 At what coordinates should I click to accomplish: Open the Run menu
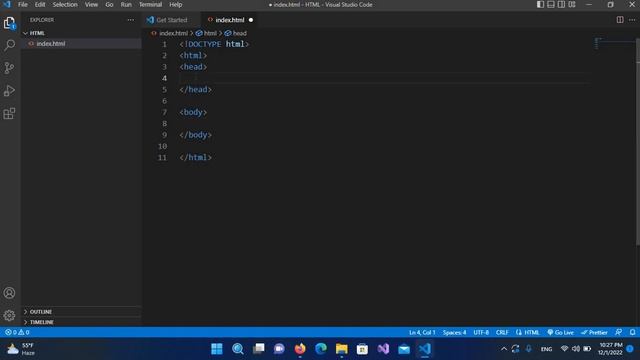(x=126, y=4)
